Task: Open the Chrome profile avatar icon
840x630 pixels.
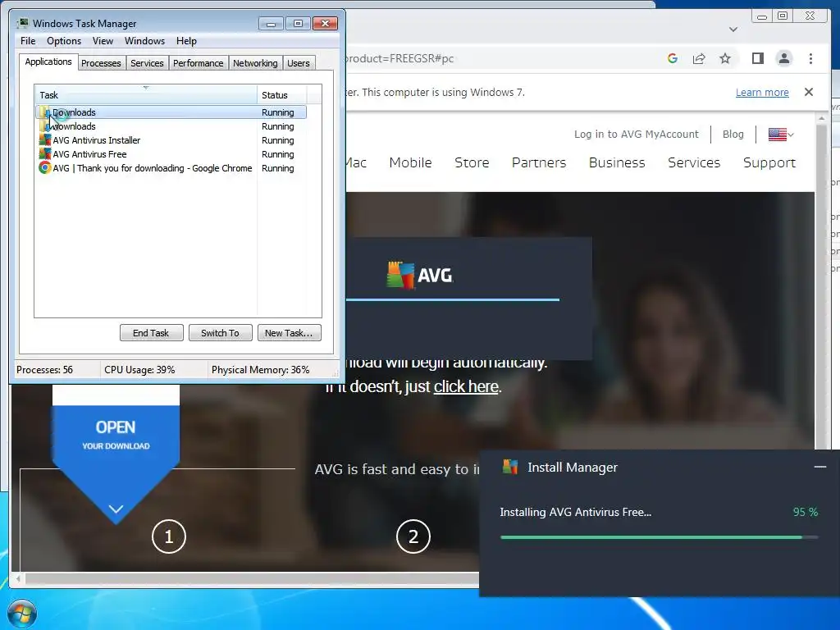Action: point(783,58)
